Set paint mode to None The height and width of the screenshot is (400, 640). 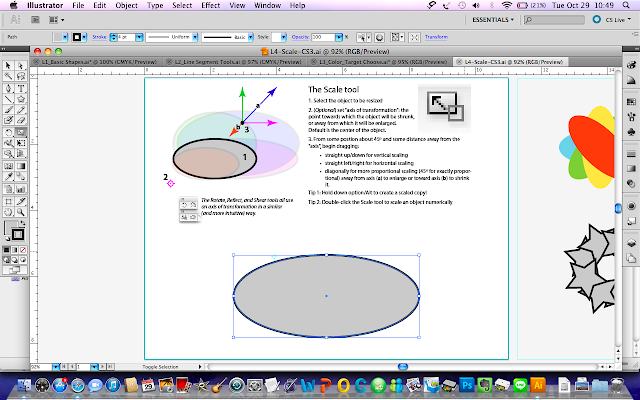[23, 250]
